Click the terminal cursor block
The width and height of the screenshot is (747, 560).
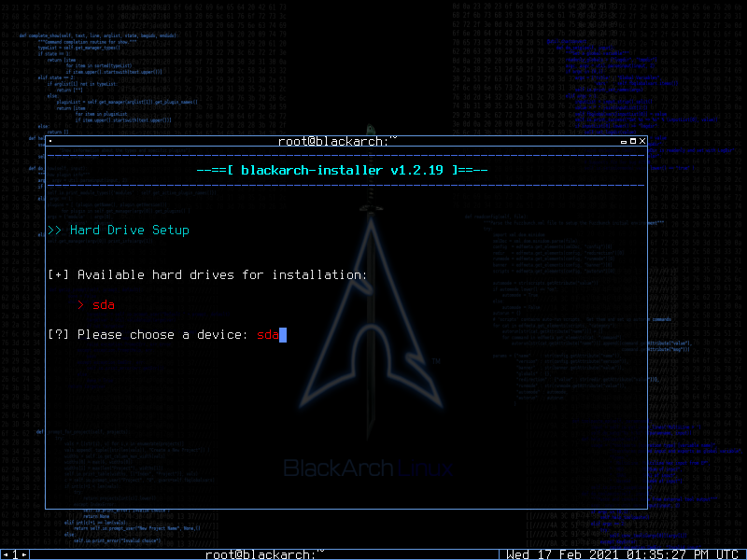pyautogui.click(x=283, y=335)
